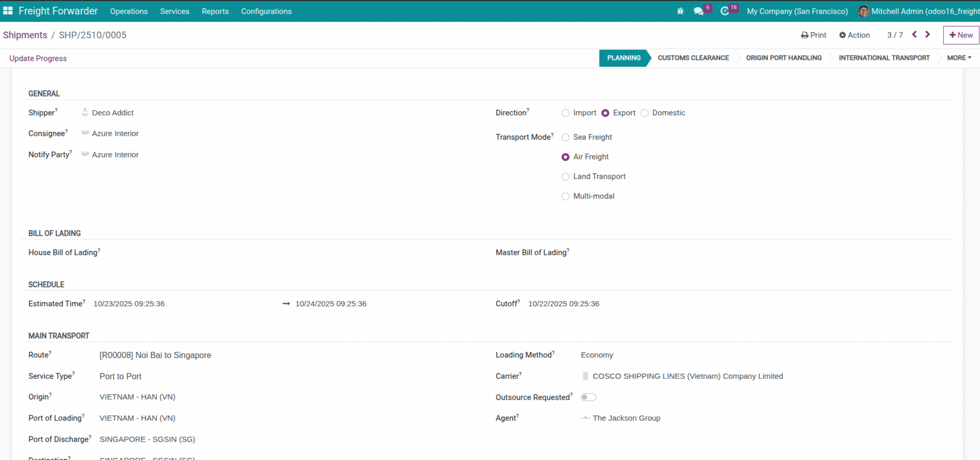Enable the Outsource Requested toggle

click(x=588, y=397)
